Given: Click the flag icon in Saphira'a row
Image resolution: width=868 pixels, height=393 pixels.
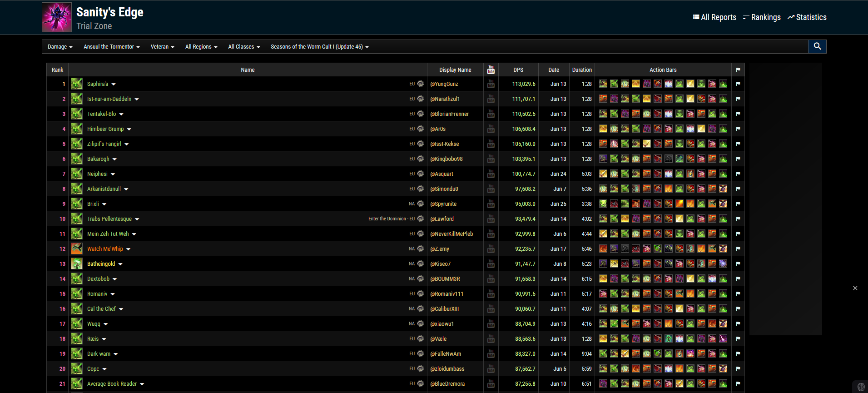Looking at the screenshot, I should (738, 84).
